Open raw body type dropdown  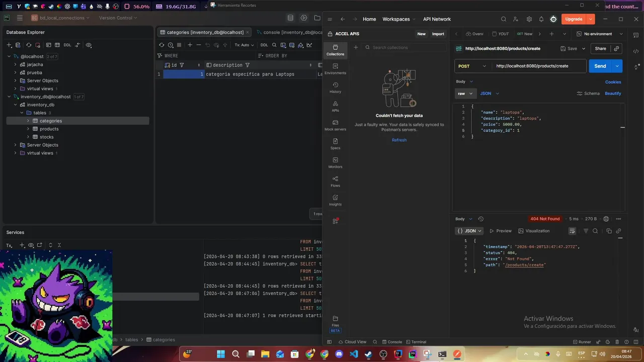(465, 94)
